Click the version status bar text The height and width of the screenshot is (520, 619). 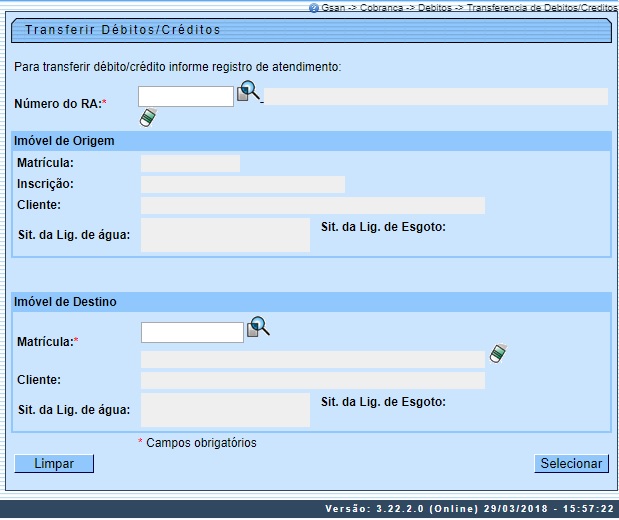[469, 509]
